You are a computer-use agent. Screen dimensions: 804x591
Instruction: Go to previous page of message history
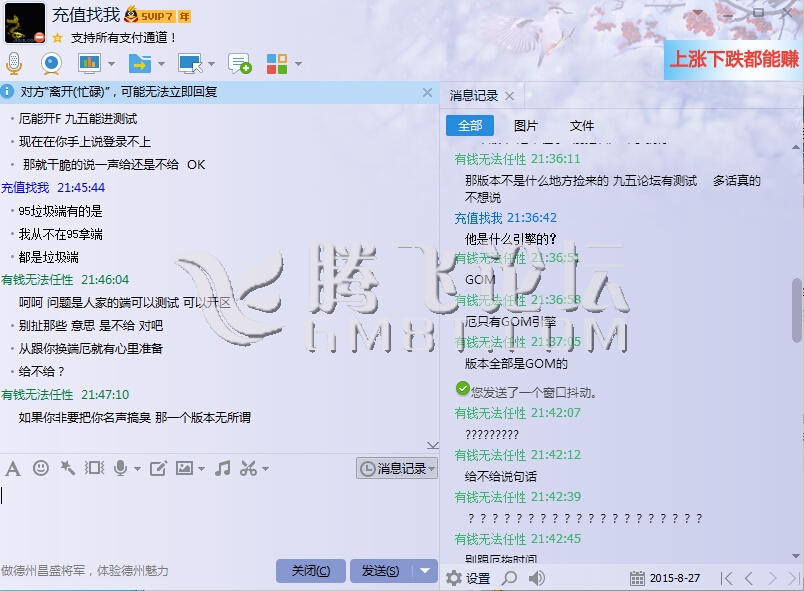tap(749, 579)
